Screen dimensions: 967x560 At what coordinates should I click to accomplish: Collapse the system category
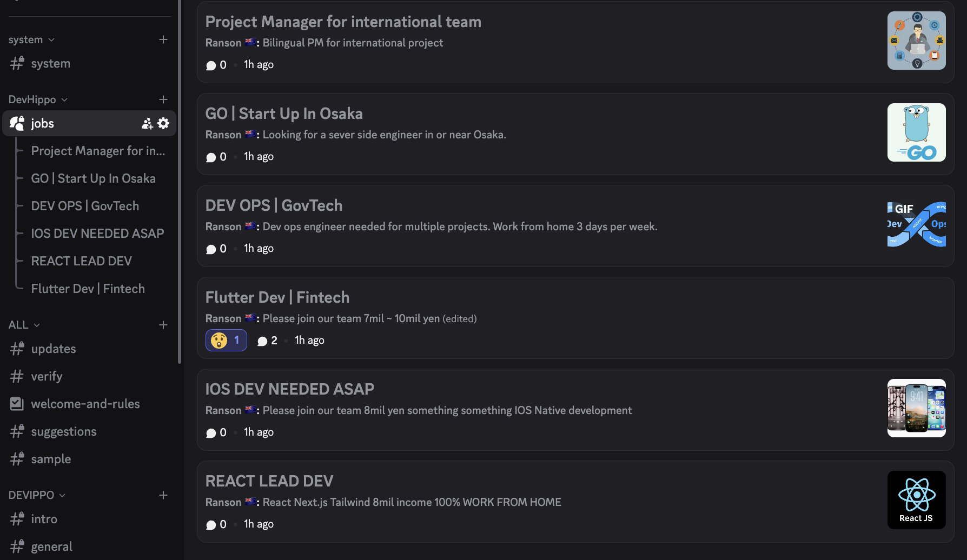tap(31, 39)
